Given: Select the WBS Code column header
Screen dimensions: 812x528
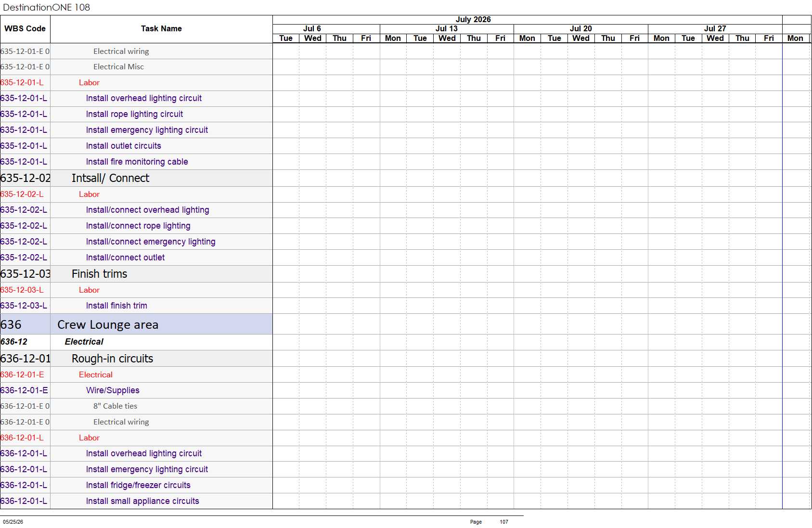Looking at the screenshot, I should click(25, 29).
